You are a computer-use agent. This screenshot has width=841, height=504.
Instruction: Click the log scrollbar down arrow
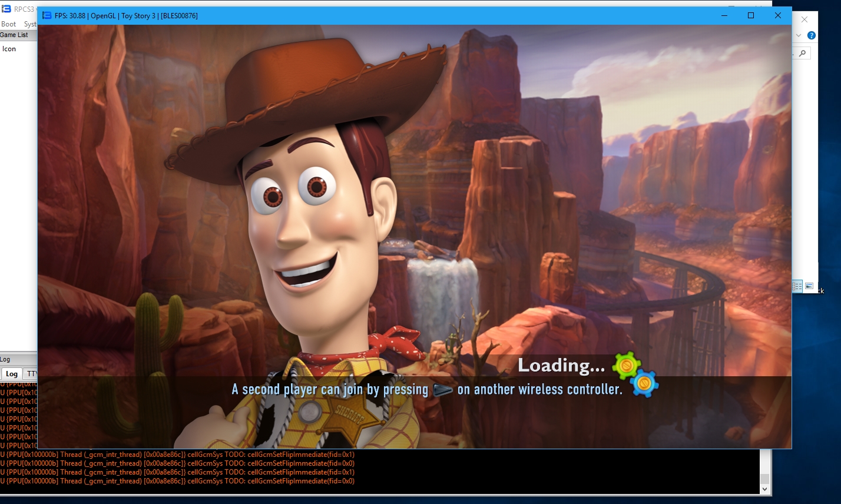pos(764,489)
